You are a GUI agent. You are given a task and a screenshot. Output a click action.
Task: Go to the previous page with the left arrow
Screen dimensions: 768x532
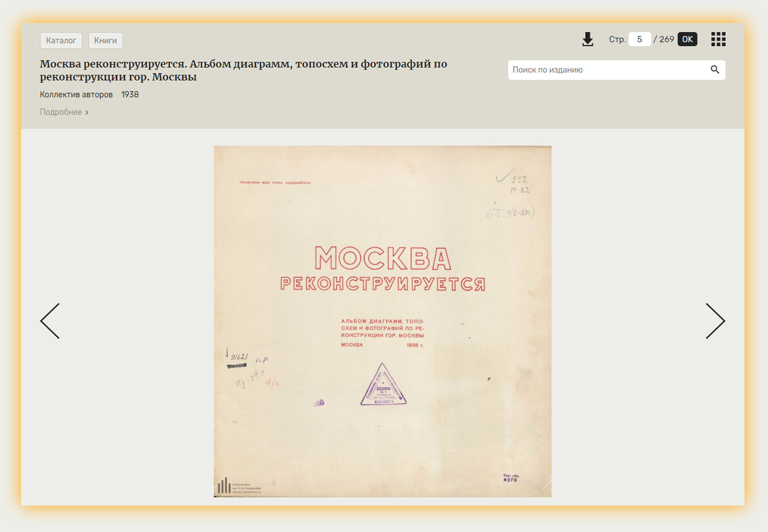50,321
